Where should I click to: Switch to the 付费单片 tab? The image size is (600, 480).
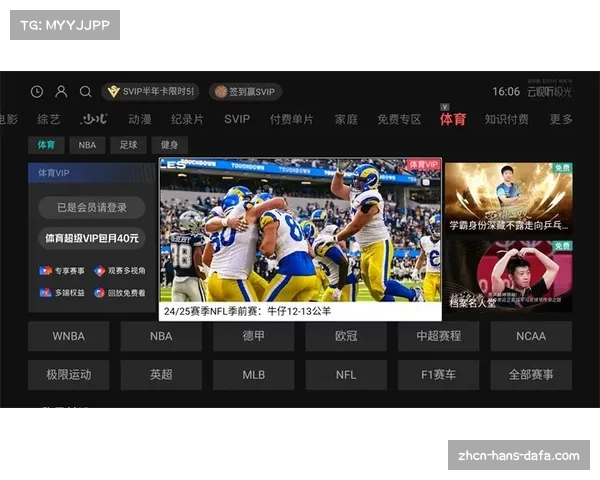pyautogui.click(x=292, y=119)
